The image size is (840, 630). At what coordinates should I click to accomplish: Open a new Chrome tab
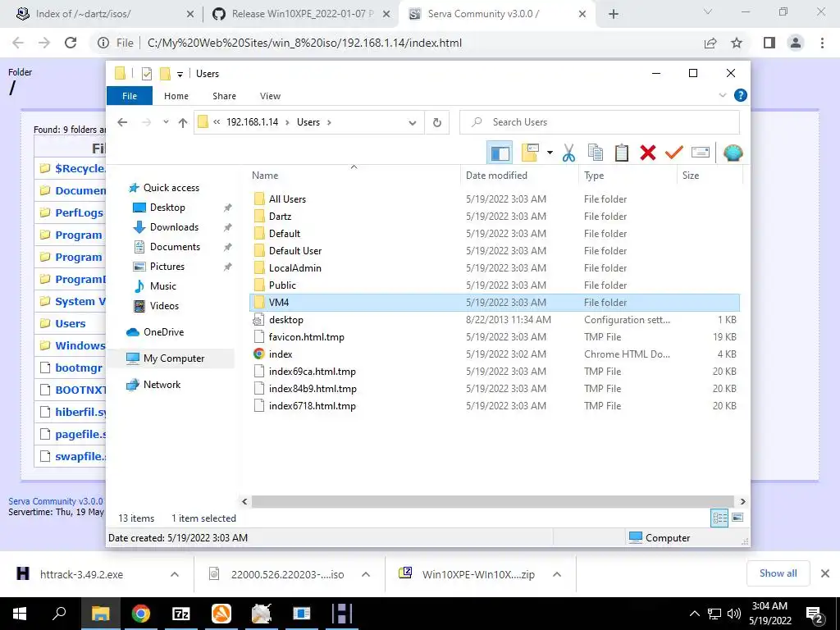[x=614, y=15]
